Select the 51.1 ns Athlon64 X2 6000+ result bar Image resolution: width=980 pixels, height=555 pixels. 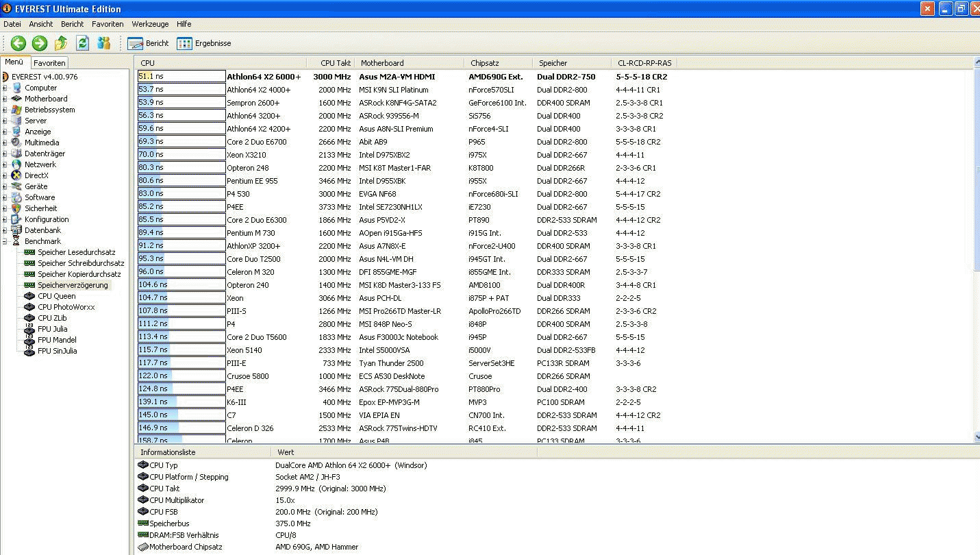click(181, 77)
